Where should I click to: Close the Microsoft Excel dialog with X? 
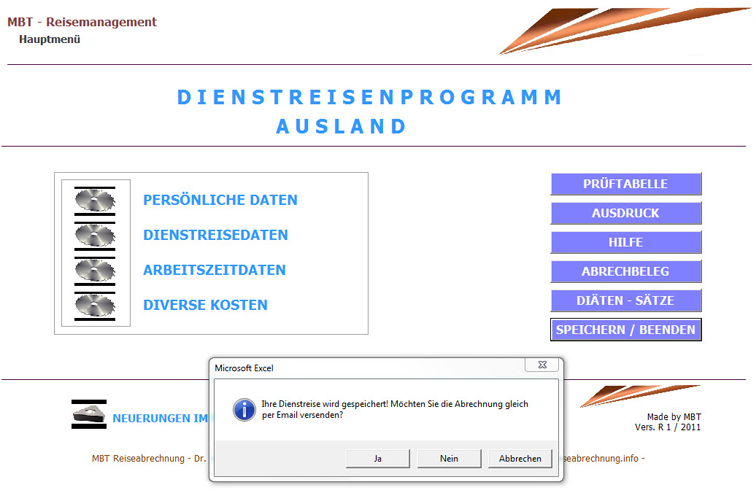(541, 367)
